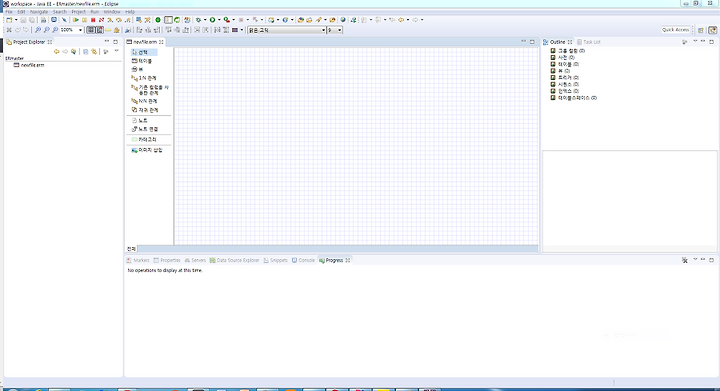Select newfile.erm in Project Explorer tree

point(29,65)
